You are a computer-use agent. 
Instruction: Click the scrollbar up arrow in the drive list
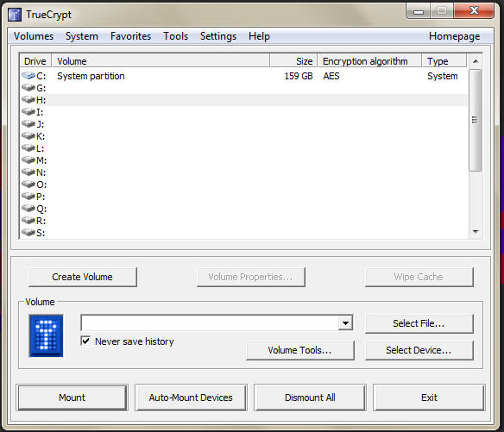[476, 61]
